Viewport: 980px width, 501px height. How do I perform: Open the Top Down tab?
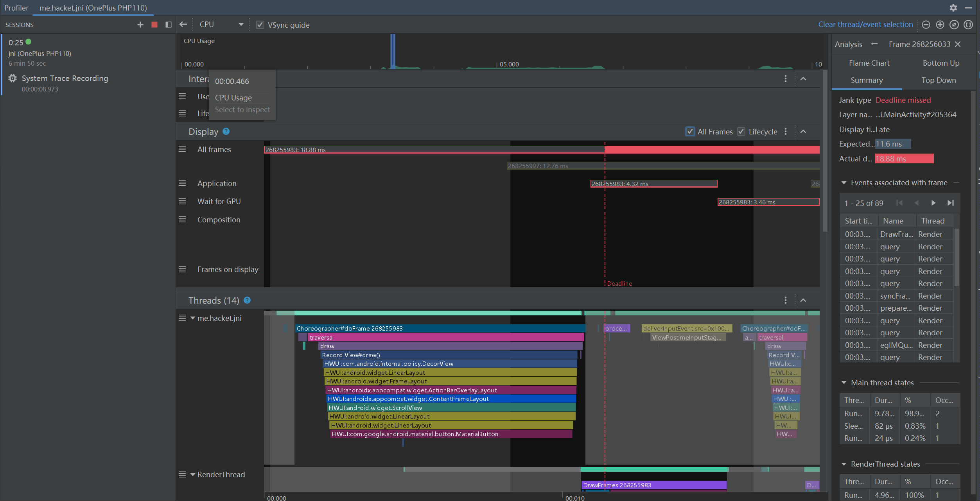[x=938, y=80]
